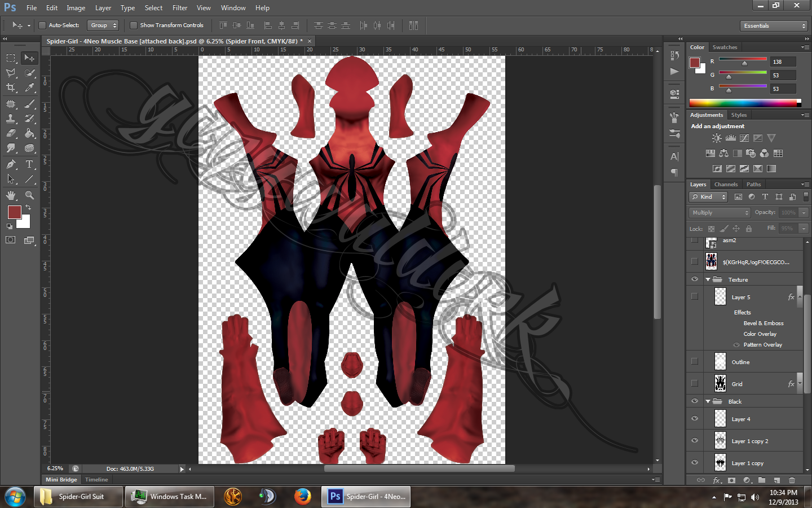
Task: Show the Outline layer
Action: pos(695,361)
